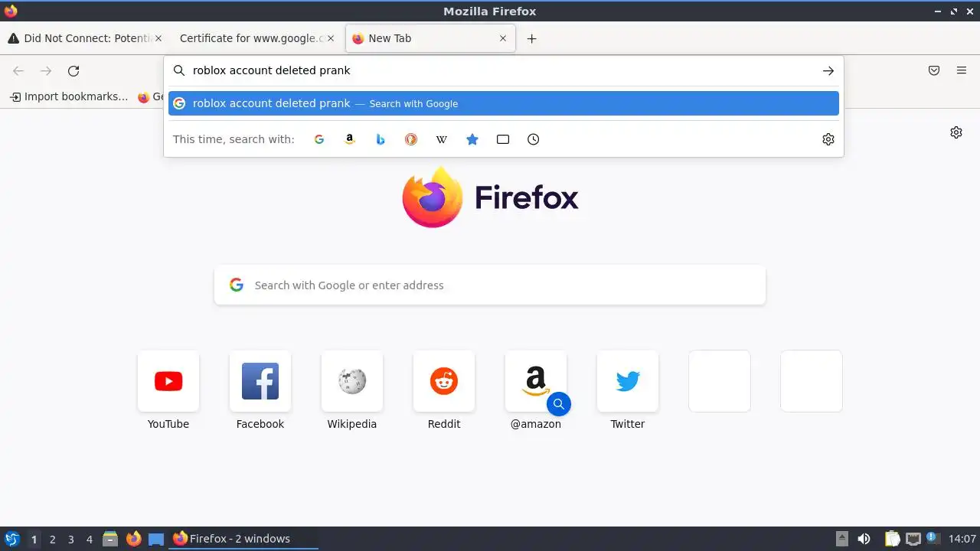The image size is (980, 551).
Task: Open new tab personalize gear icon
Action: 956,132
